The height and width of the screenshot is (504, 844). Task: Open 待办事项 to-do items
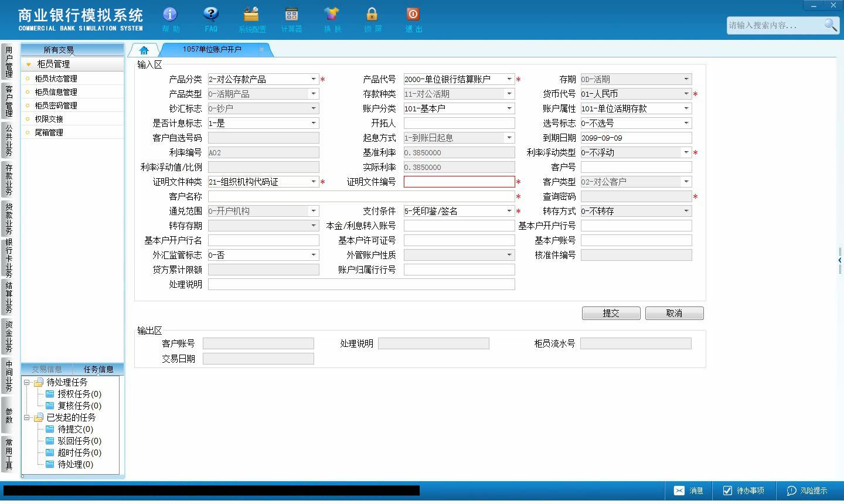pyautogui.click(x=744, y=491)
